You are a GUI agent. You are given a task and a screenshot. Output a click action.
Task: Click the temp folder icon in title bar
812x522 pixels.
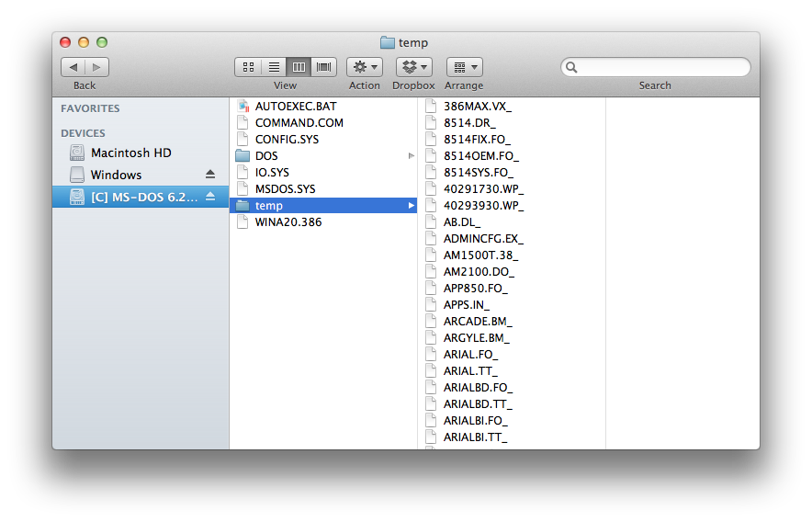coord(388,42)
